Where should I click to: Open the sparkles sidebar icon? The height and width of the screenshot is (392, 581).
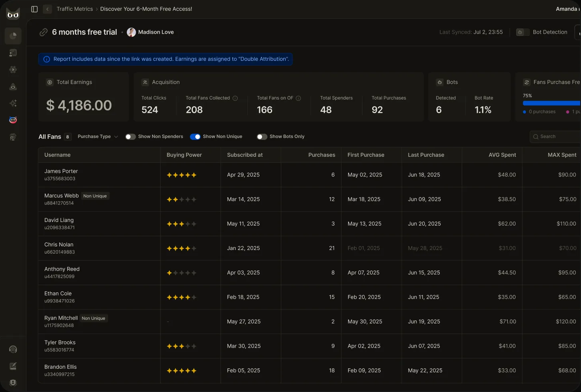pyautogui.click(x=13, y=103)
